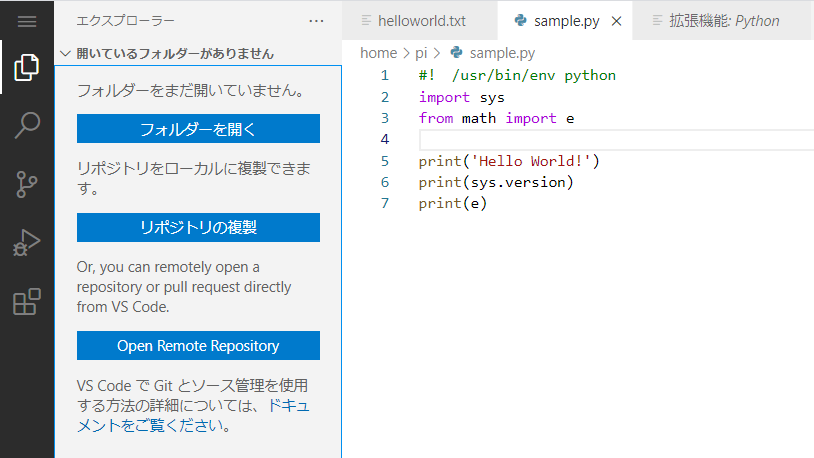This screenshot has height=458, width=814.
Task: Click line number 6 in gutter
Action: tap(385, 182)
